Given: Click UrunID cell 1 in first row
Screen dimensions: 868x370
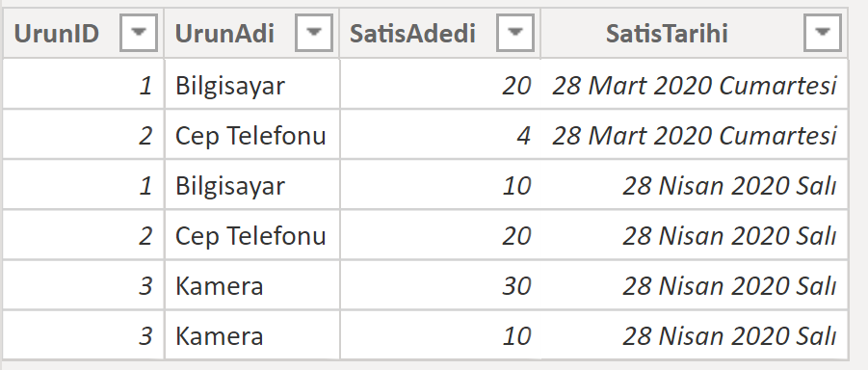Looking at the screenshot, I should pyautogui.click(x=83, y=85).
